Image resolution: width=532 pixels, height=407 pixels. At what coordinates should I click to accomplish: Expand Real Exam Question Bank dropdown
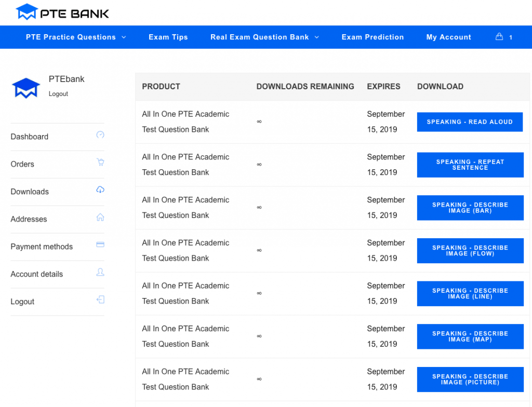(x=264, y=37)
